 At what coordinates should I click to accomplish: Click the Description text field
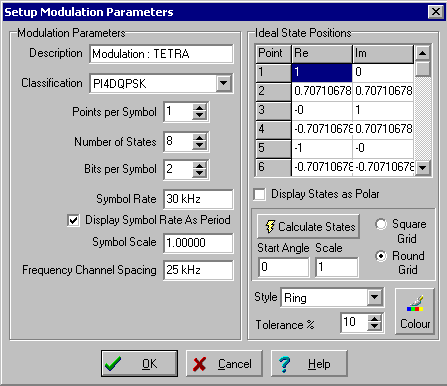click(161, 54)
